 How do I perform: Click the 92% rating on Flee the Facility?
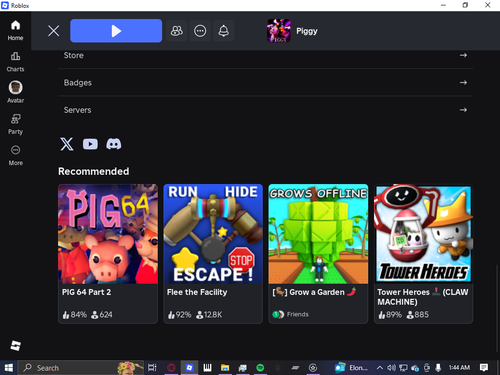pyautogui.click(x=180, y=315)
